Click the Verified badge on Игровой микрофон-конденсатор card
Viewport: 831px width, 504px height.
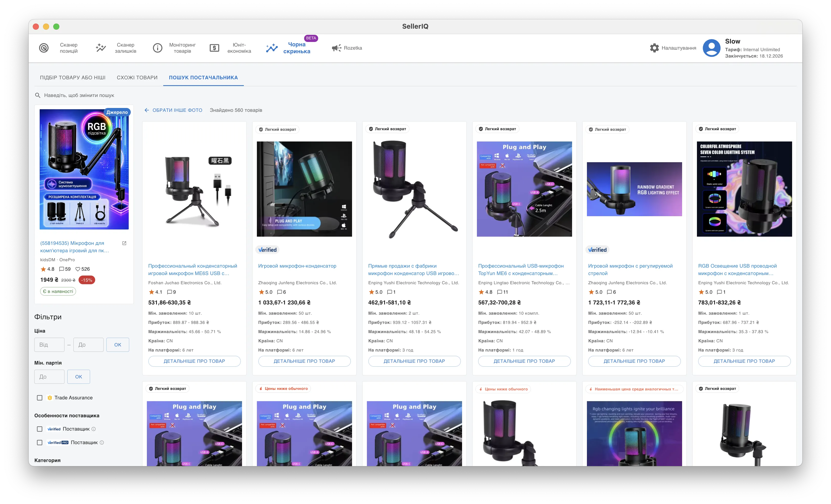tap(267, 250)
